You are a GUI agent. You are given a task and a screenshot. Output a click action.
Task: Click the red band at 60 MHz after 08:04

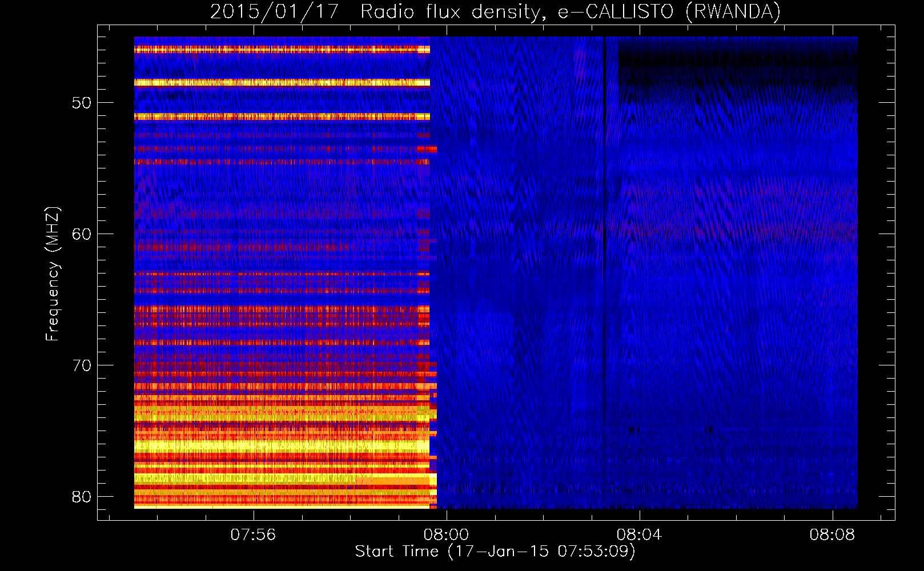pyautogui.click(x=742, y=228)
